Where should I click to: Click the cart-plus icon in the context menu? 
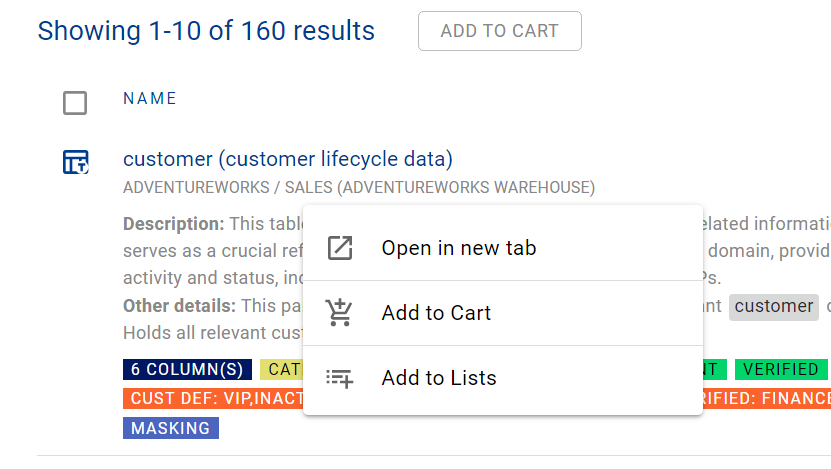pos(341,313)
